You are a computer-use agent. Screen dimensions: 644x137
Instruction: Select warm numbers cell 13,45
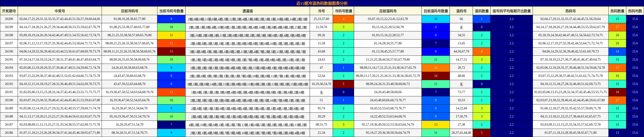tap(461, 43)
